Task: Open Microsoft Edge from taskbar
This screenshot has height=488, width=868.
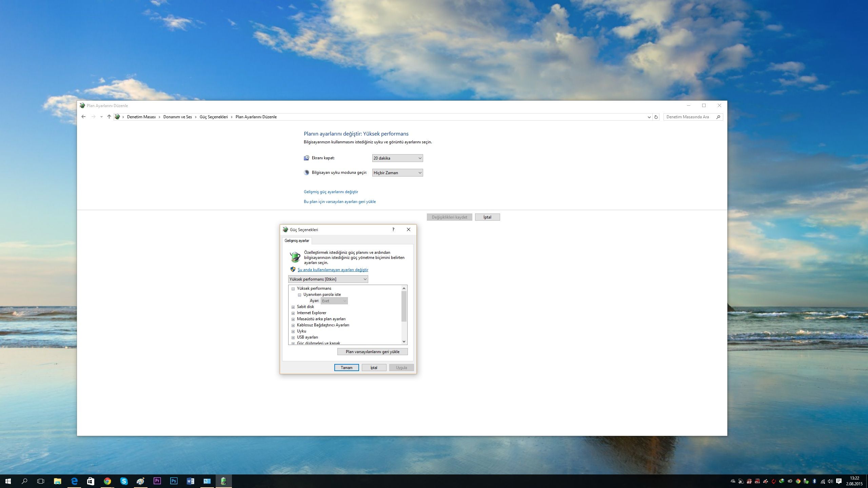Action: pyautogui.click(x=74, y=481)
